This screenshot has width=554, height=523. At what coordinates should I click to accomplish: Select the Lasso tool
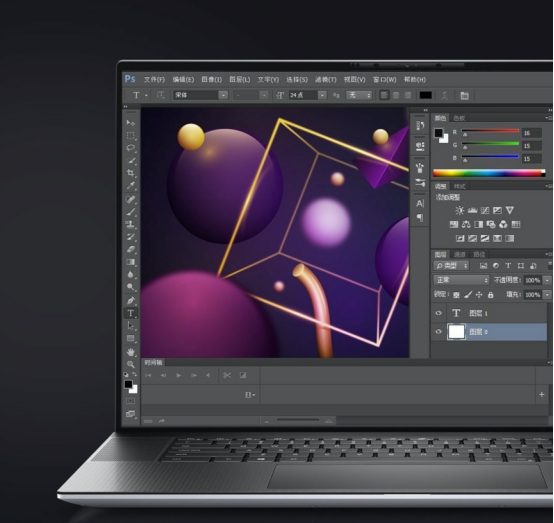131,148
